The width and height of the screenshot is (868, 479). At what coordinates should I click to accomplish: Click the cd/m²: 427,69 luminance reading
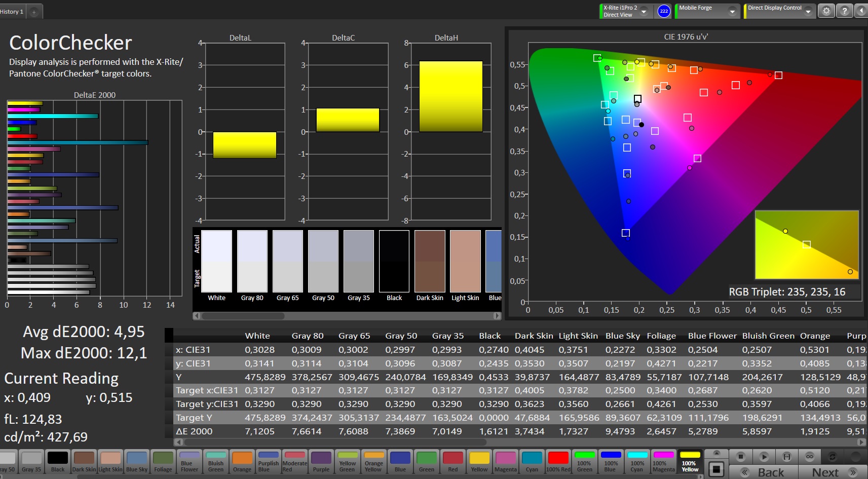(46, 437)
